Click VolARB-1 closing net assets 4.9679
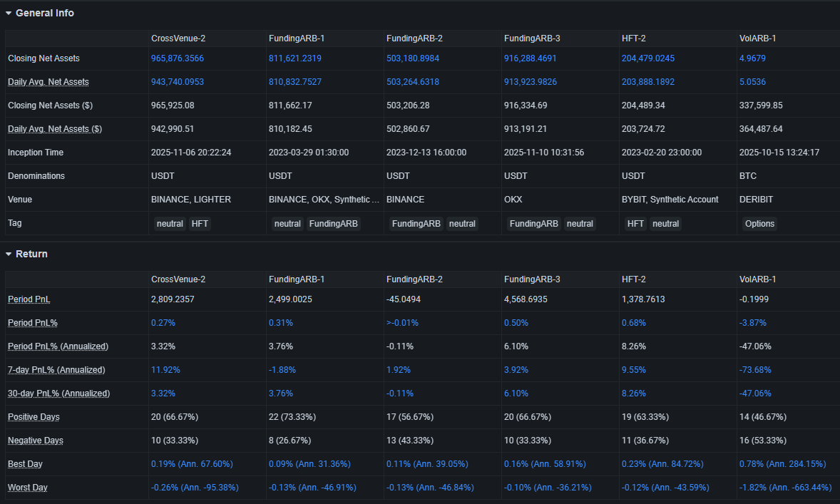840x504 pixels. point(752,58)
